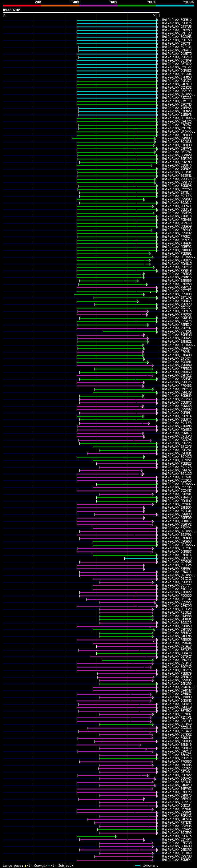Select the UniRef100_C0PNH4 label
The image size is (197, 868).
[176, 413]
